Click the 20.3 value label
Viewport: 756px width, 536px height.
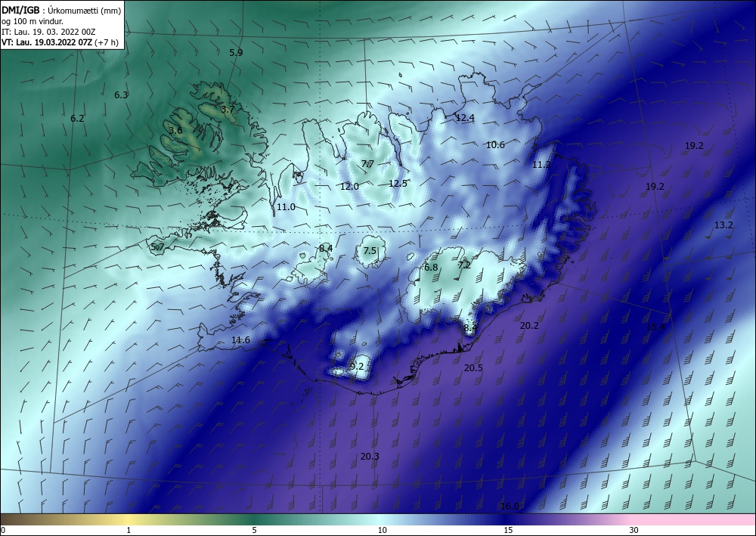coord(370,457)
